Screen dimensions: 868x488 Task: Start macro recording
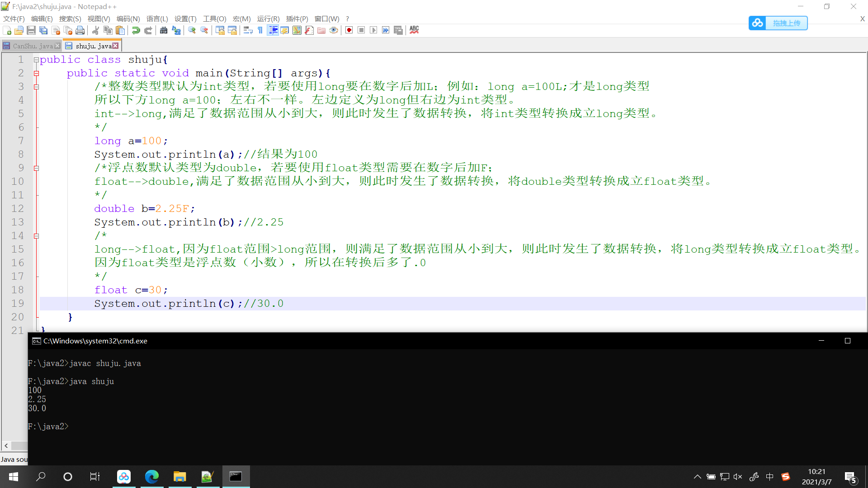(349, 30)
